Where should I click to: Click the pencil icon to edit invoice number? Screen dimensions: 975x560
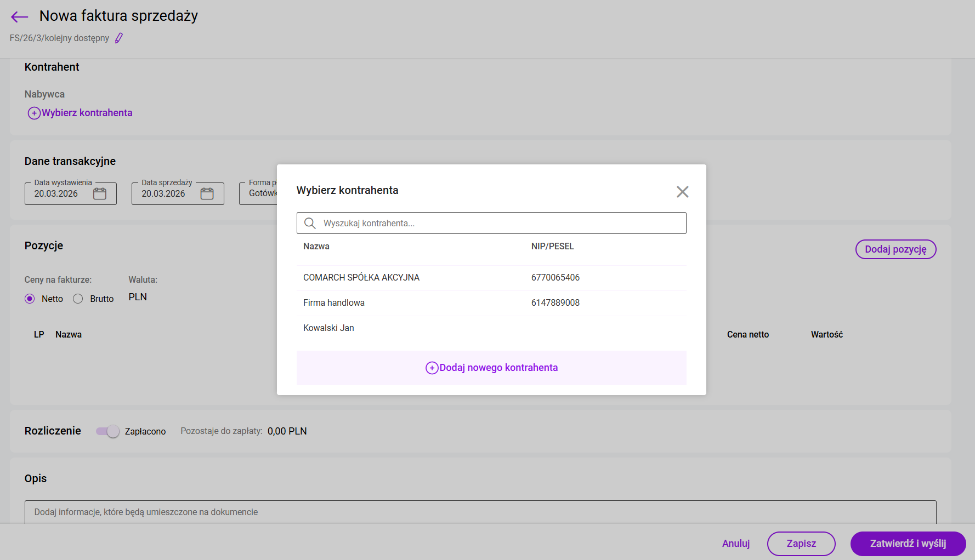point(119,38)
